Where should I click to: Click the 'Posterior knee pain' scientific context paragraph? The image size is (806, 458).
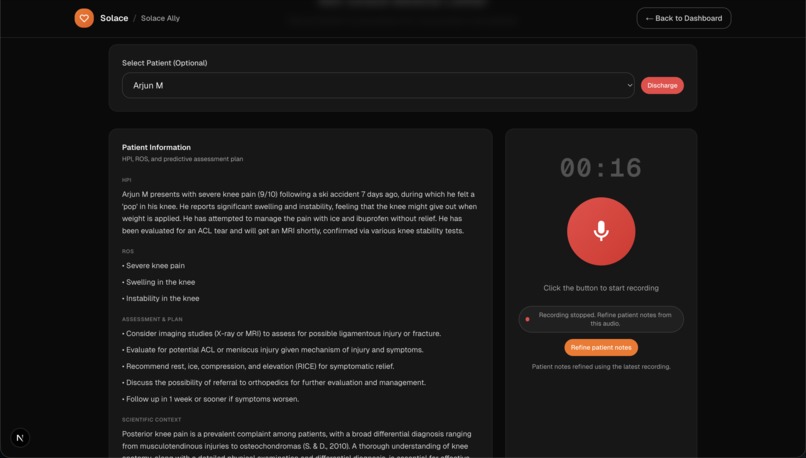(x=297, y=445)
